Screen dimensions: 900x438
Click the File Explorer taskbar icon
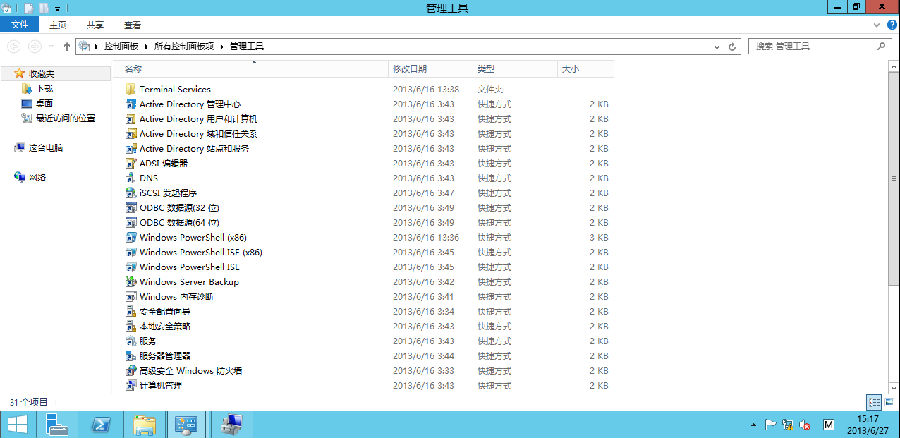click(x=144, y=425)
